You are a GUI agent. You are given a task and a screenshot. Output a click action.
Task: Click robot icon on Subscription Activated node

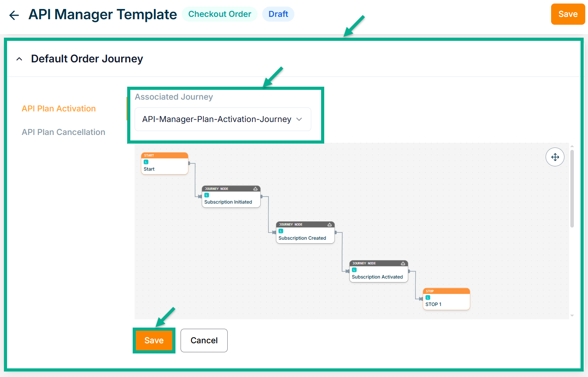click(x=403, y=264)
